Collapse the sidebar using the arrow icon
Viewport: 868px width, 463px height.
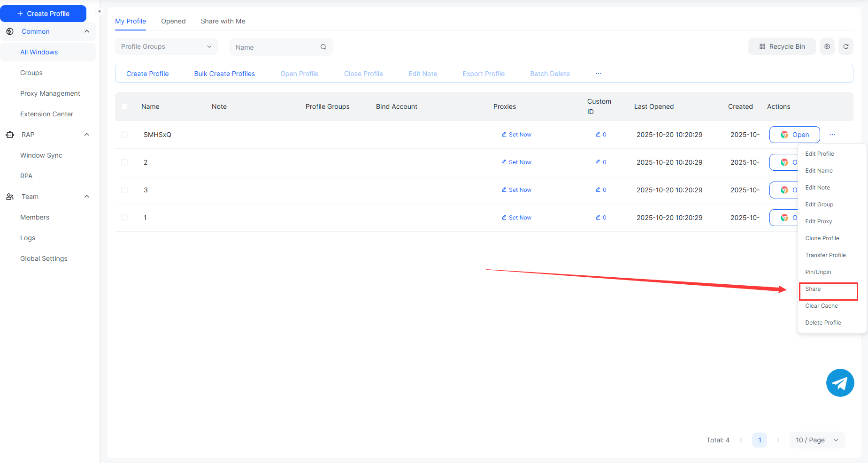99,11
